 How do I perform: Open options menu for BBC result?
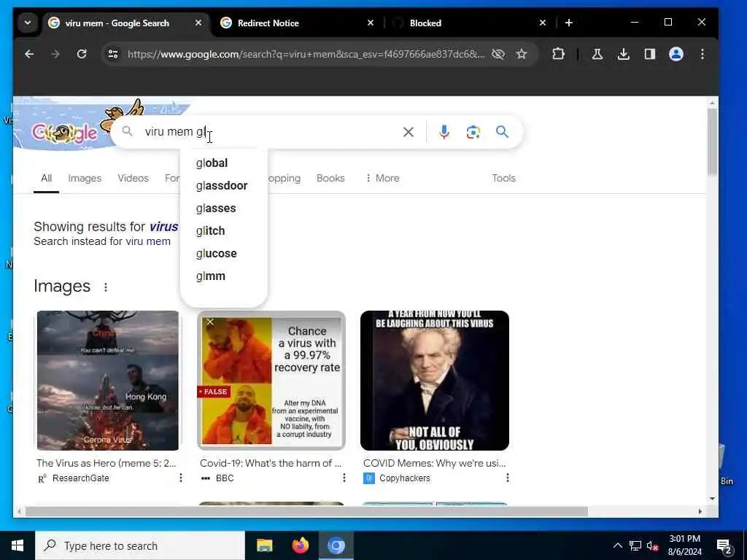pyautogui.click(x=344, y=478)
